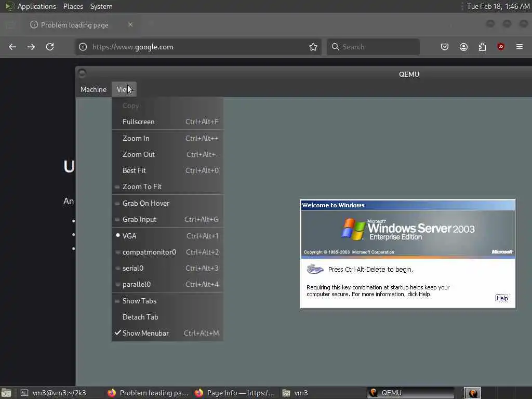532x399 pixels.
Task: Switch to Page Info window in taskbar
Action: (x=235, y=393)
